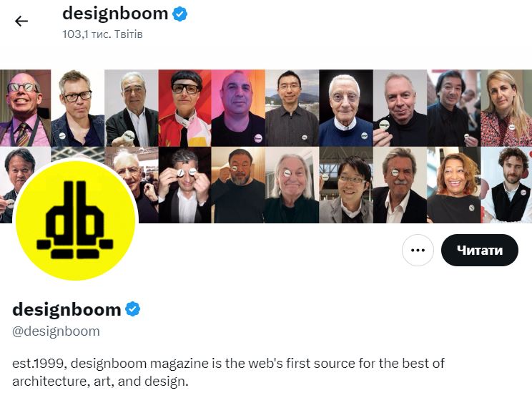Viewport: 532px width, 393px height.
Task: Open banner photo of bald man in pink lighting
Action: (238, 108)
